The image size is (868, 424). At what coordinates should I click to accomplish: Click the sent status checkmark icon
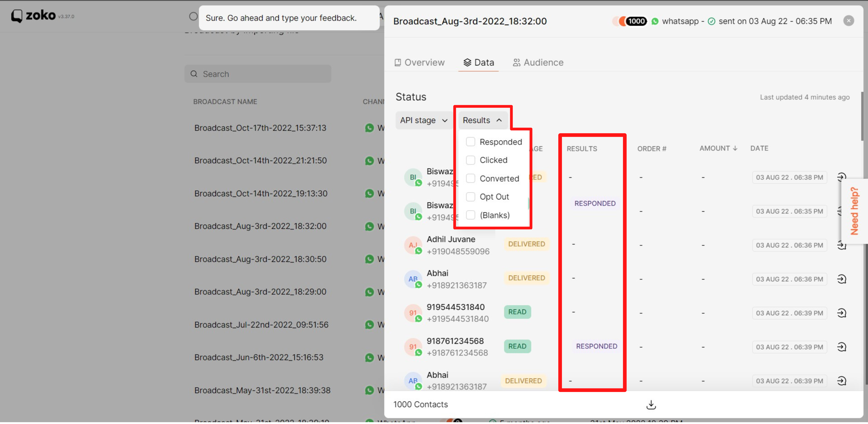point(711,21)
